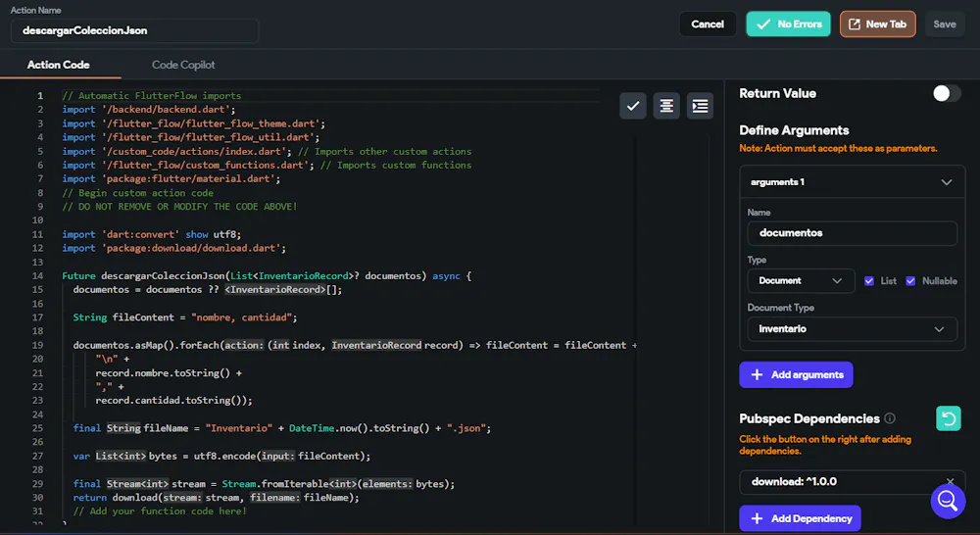Open code in New Tab
This screenshot has width=980, height=535.
click(877, 24)
